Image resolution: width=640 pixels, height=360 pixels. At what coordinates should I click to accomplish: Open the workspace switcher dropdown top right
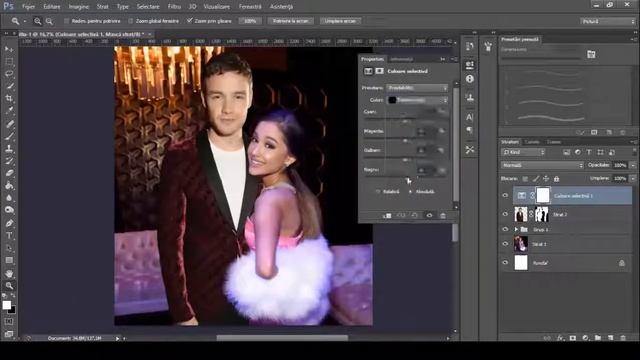pos(608,21)
